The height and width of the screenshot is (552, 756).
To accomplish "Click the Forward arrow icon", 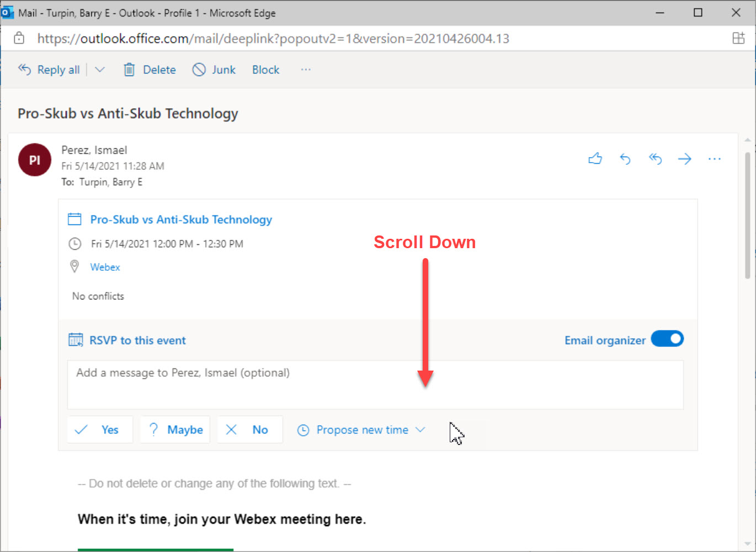I will point(685,159).
